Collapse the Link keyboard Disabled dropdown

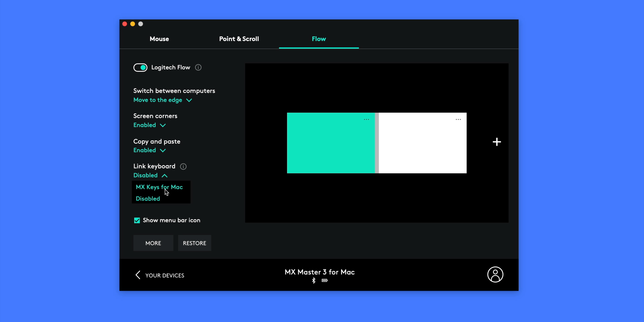pos(150,175)
